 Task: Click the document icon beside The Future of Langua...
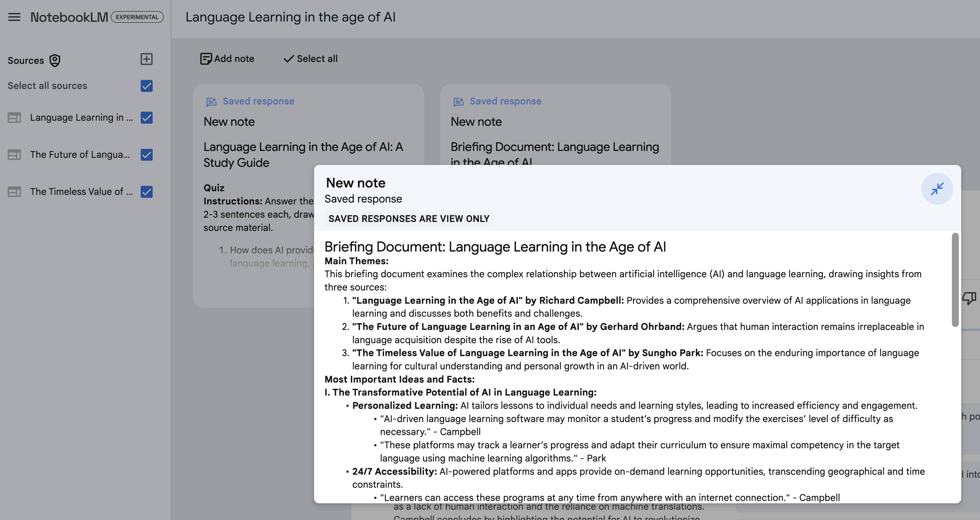click(14, 155)
